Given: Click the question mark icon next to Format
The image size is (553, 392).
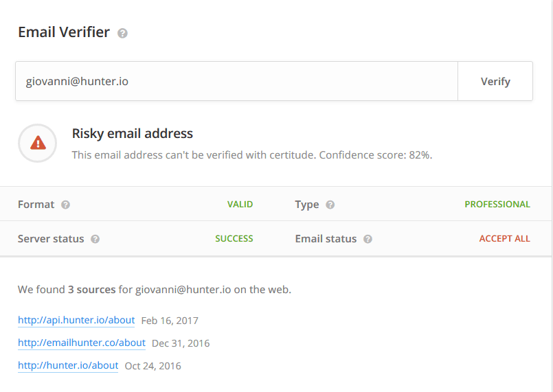Looking at the screenshot, I should coord(65,205).
